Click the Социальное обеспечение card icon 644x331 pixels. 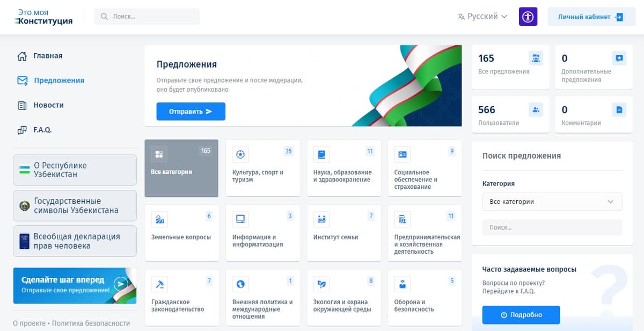(x=402, y=155)
